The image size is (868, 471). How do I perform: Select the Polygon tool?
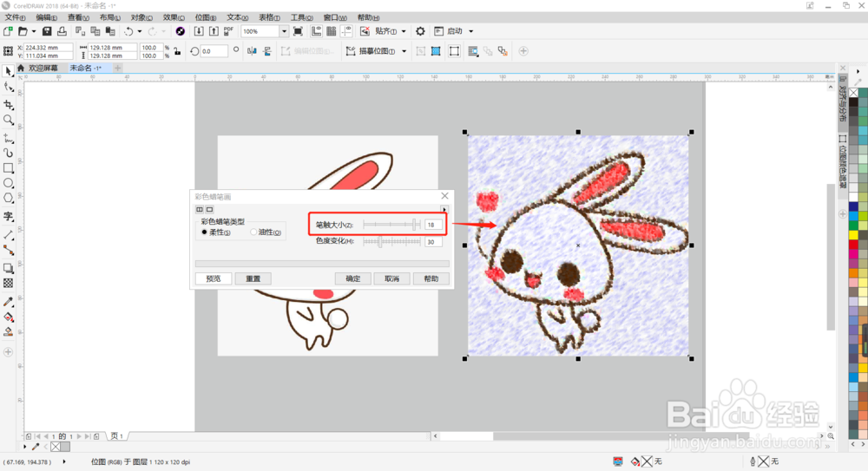pyautogui.click(x=9, y=198)
